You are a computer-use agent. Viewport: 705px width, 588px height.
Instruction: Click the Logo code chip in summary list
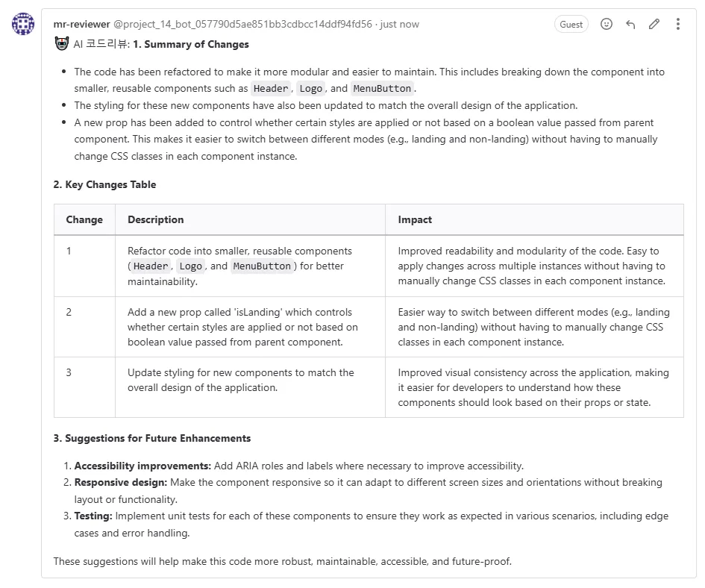pyautogui.click(x=310, y=89)
